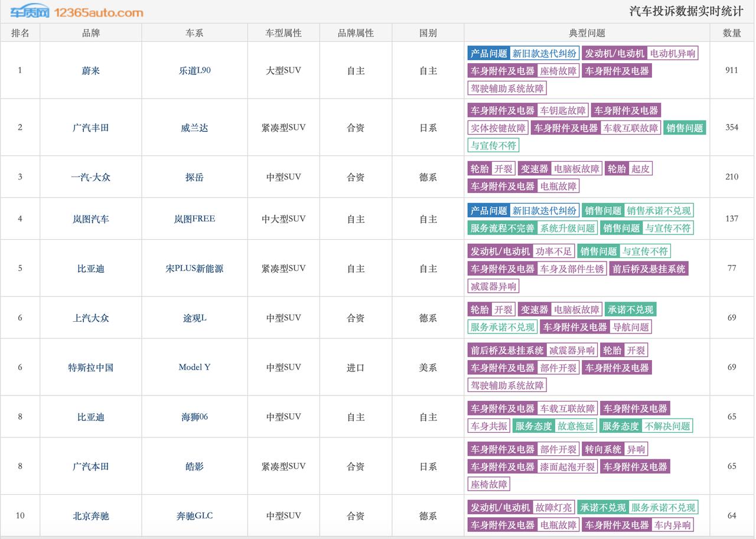Click the complaint count 911

point(732,70)
